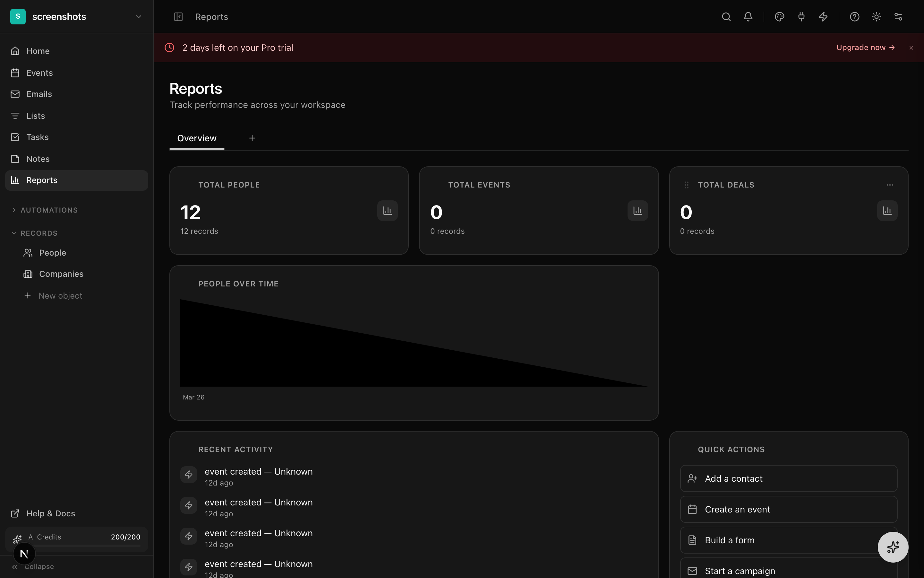Collapse the Records section
This screenshot has height=578, width=924.
tap(35, 233)
